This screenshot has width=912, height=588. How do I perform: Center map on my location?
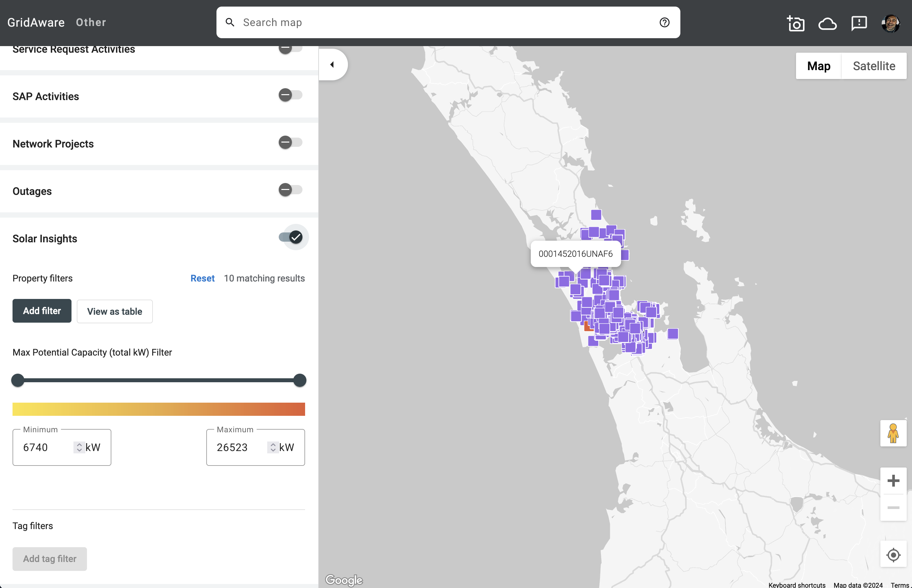pos(893,554)
